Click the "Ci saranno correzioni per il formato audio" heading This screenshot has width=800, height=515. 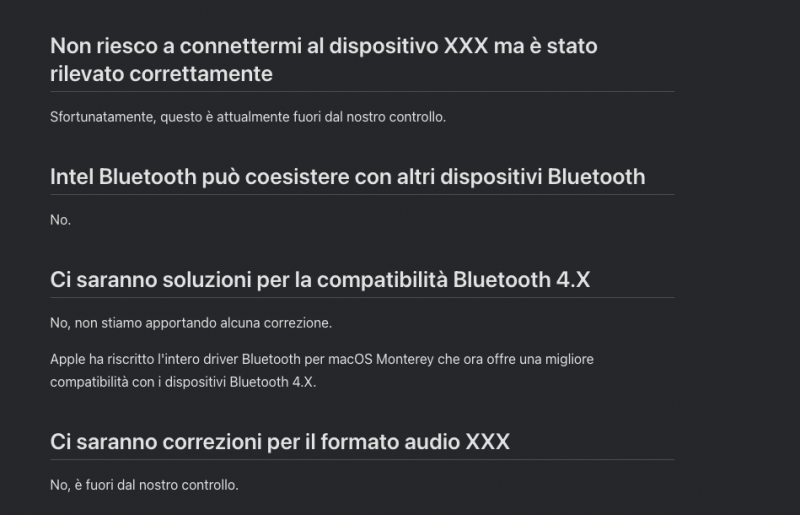[280, 441]
